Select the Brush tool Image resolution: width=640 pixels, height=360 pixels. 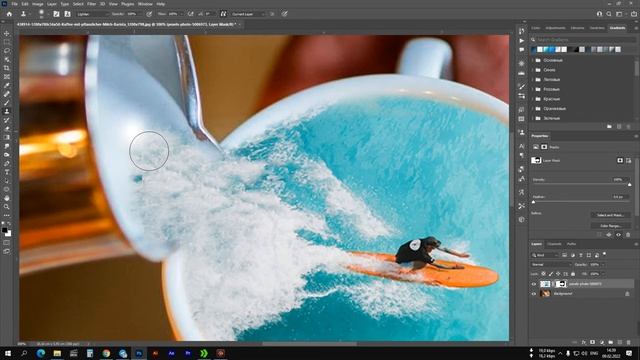[7, 102]
